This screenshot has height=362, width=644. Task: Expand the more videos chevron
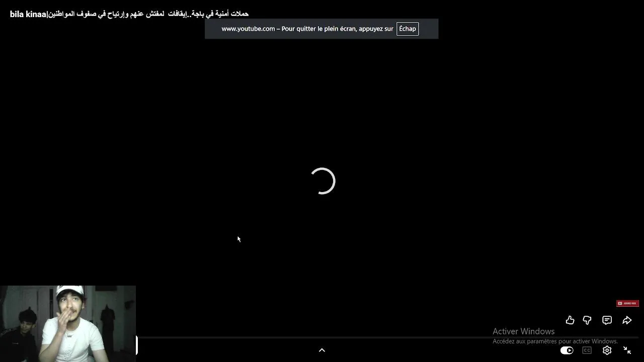(322, 350)
